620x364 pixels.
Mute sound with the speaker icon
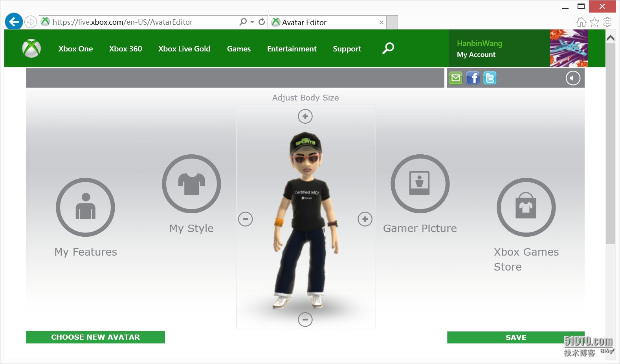tap(573, 78)
